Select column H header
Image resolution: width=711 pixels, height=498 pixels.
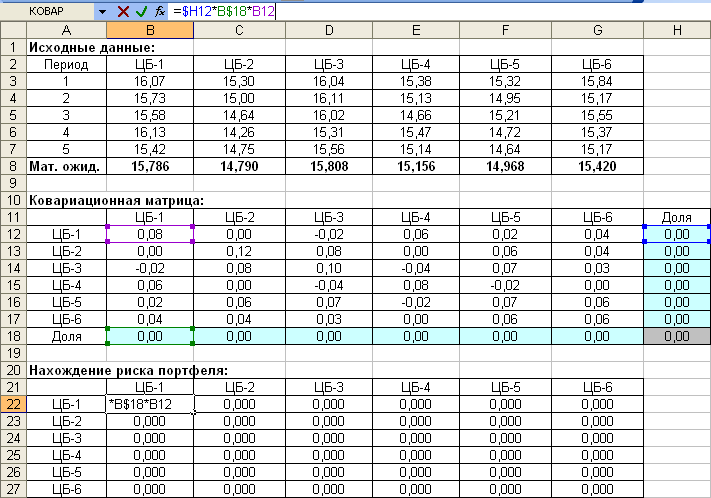pyautogui.click(x=677, y=31)
